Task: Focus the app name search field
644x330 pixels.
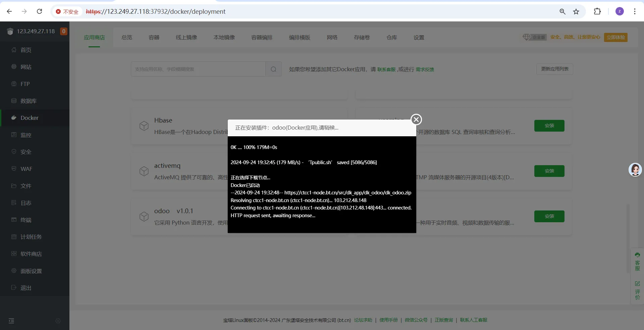Action: coord(198,69)
